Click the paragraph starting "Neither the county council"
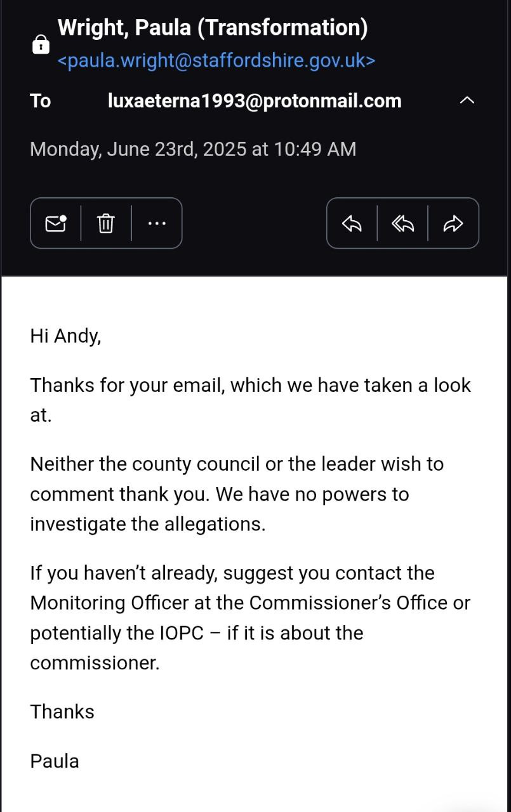 coord(237,494)
